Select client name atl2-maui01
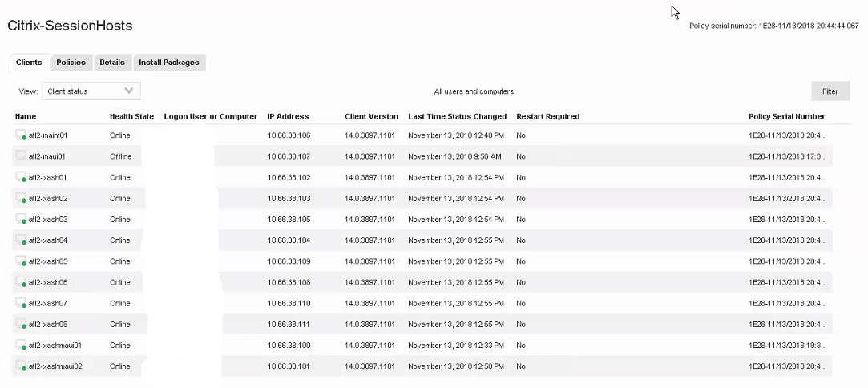Image resolution: width=868 pixels, height=388 pixels. click(47, 156)
